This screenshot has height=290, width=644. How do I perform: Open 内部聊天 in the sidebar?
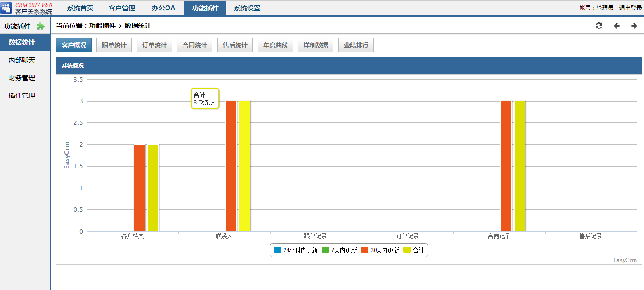(x=22, y=60)
